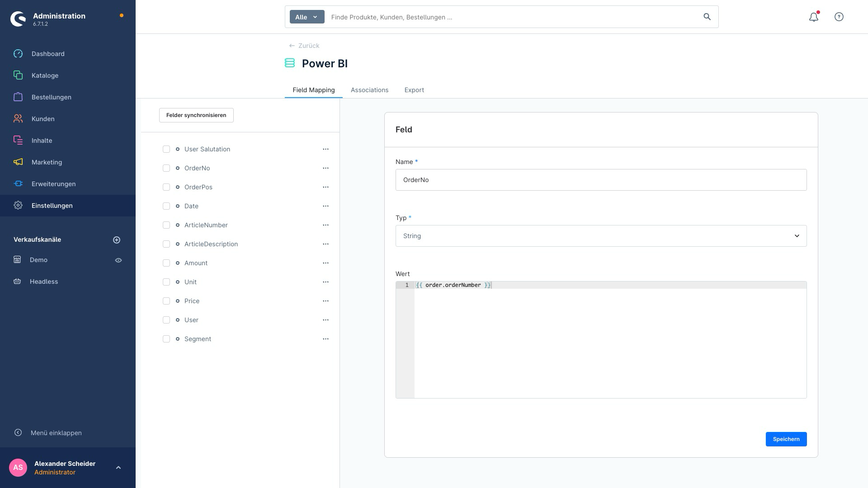Switch to Field Mapping tab
The width and height of the screenshot is (868, 488).
[x=313, y=90]
